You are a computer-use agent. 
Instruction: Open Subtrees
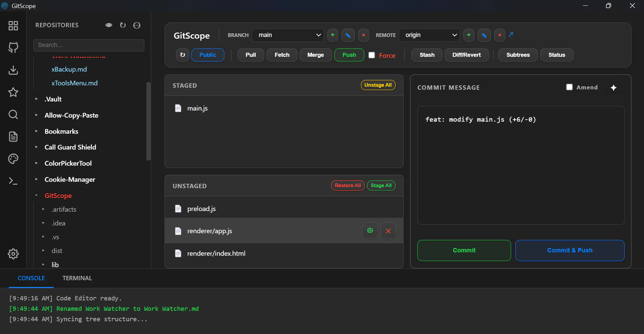tap(518, 55)
